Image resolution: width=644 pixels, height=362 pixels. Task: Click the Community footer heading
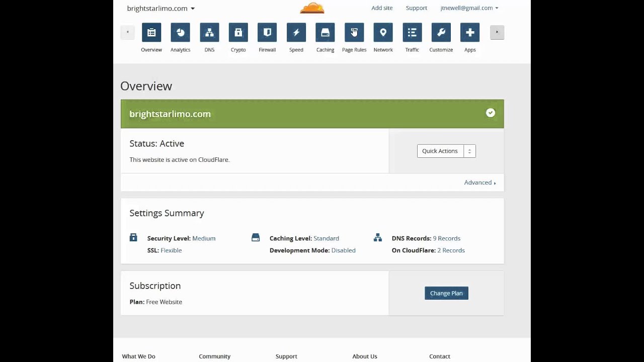(214, 356)
